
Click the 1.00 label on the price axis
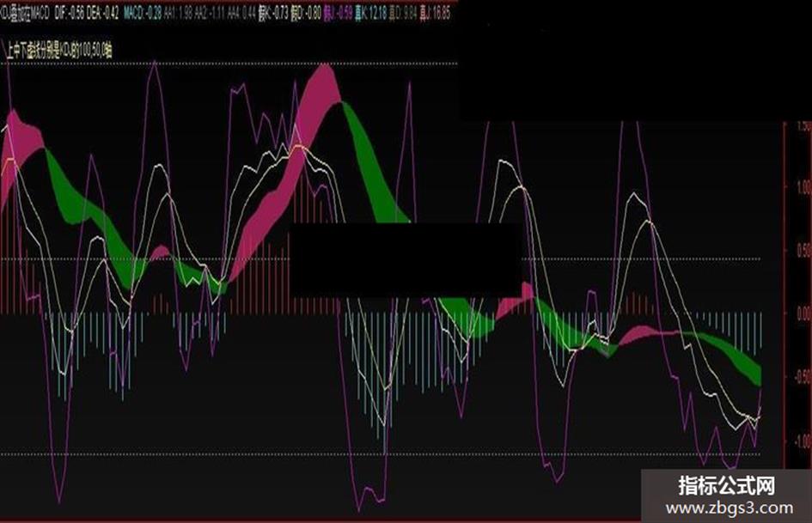[804, 187]
